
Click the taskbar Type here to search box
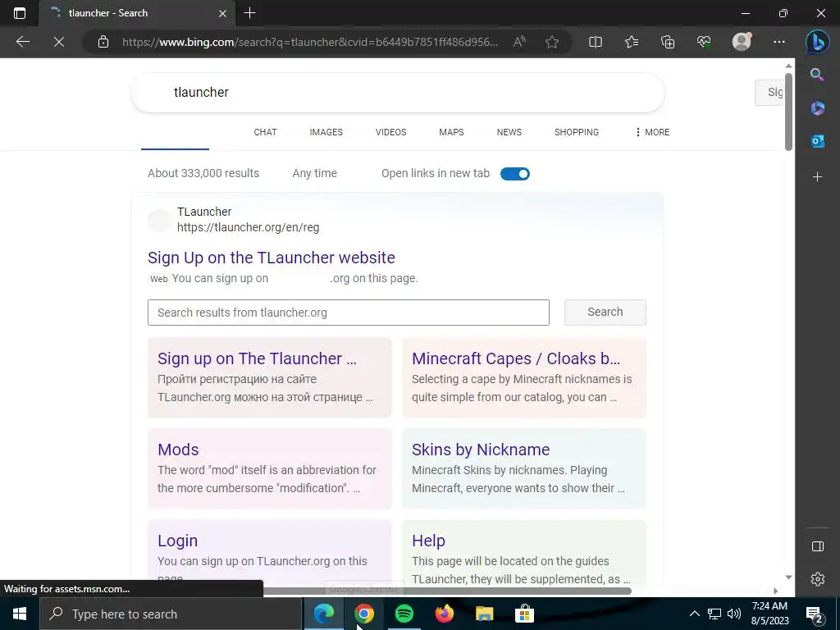(x=171, y=614)
